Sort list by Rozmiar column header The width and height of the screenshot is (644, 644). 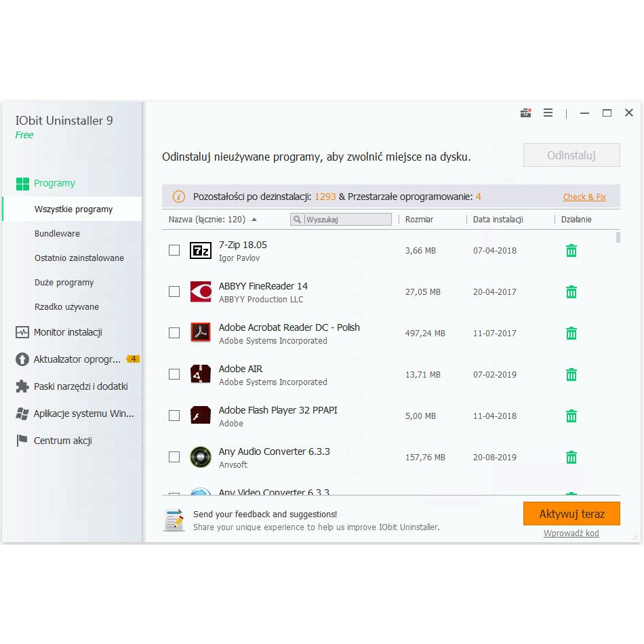[419, 220]
